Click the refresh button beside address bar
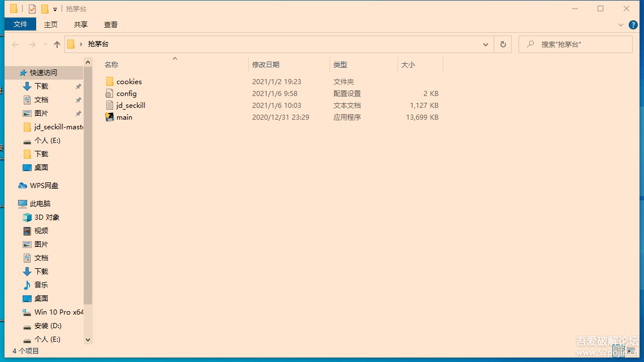Screen dimensions: 644x362 503,45
